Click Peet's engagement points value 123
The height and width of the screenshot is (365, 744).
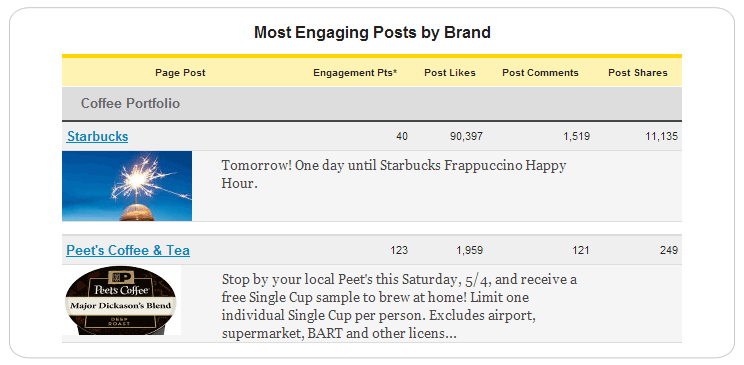(x=399, y=251)
